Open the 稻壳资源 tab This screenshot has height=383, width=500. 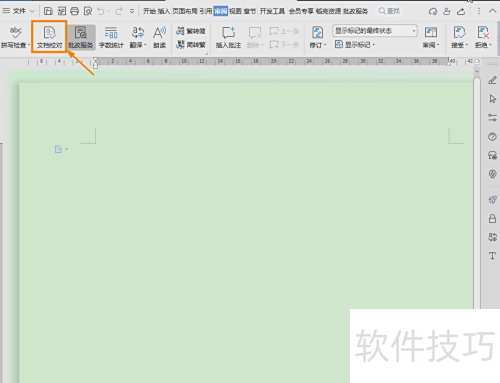[x=328, y=11]
